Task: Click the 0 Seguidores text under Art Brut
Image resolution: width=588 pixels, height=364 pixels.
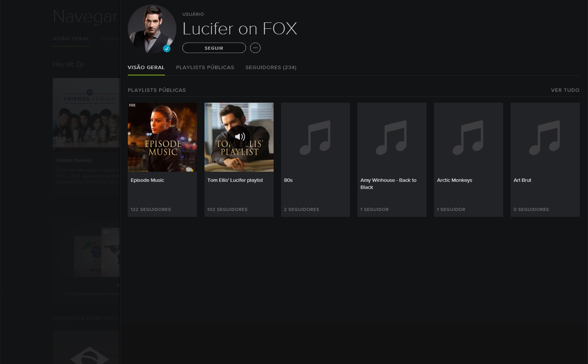Action: coord(531,209)
